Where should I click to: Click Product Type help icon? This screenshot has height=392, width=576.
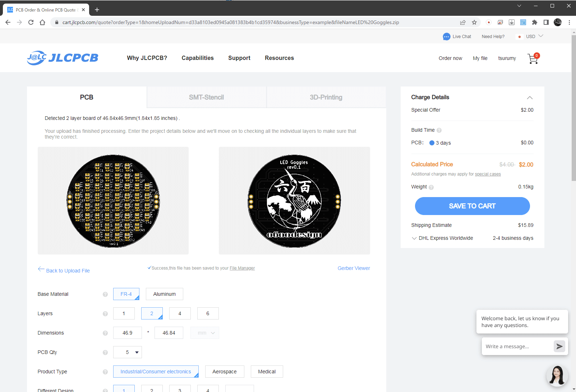(105, 372)
